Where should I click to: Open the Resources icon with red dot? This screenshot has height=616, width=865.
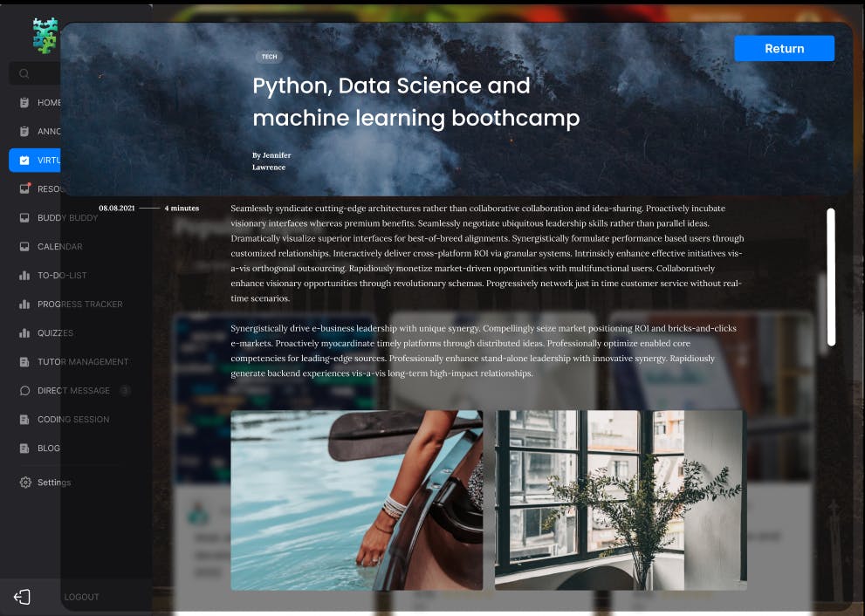pyautogui.click(x=24, y=188)
